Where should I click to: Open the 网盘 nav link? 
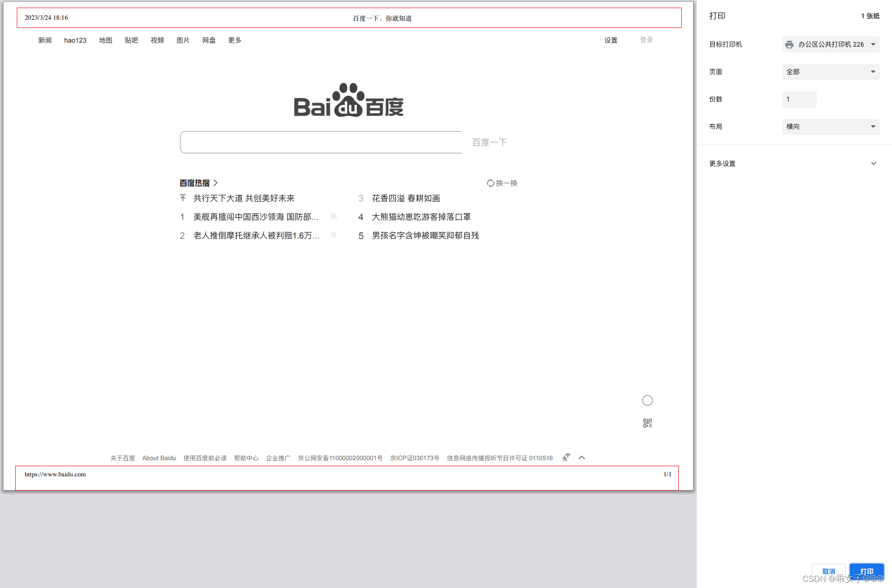[x=209, y=41]
